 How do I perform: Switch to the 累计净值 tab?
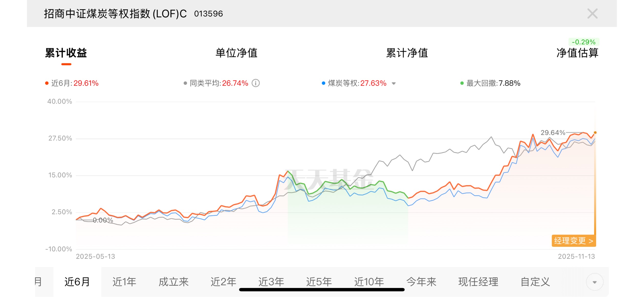407,53
